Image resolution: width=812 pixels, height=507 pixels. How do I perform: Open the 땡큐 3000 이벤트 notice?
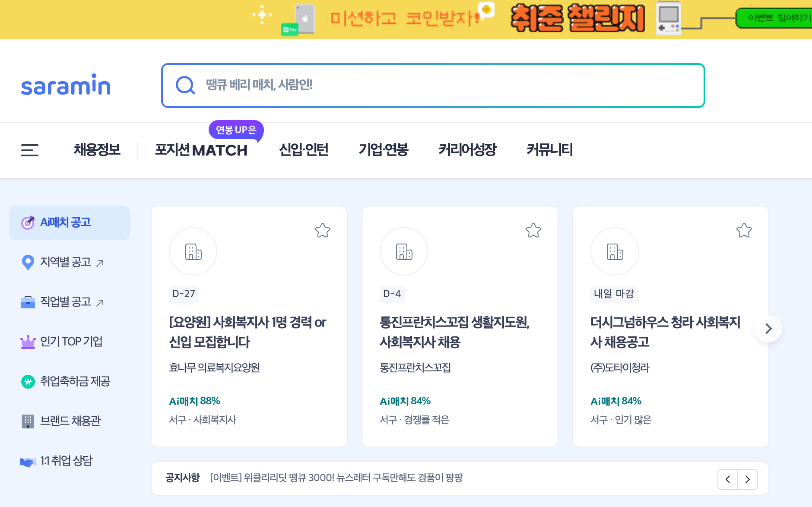pos(336,478)
